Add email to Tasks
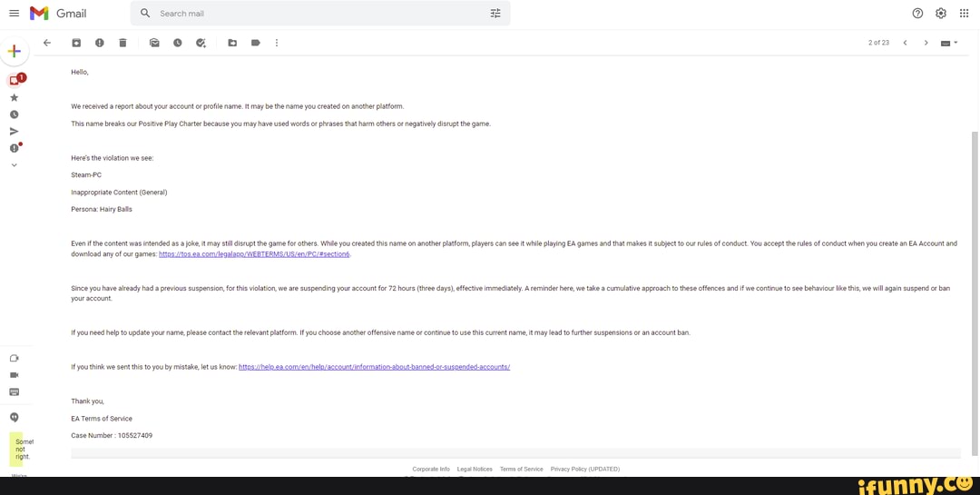Image resolution: width=980 pixels, height=495 pixels. (201, 43)
